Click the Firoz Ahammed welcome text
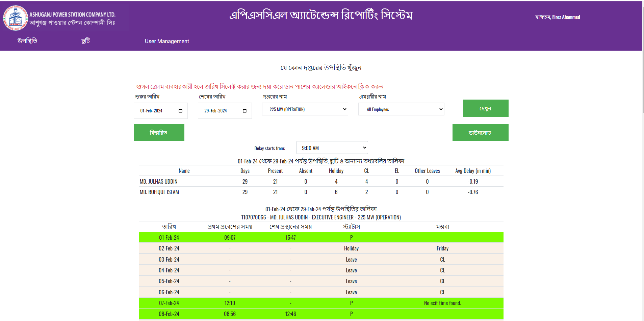The width and height of the screenshot is (644, 321). click(566, 17)
